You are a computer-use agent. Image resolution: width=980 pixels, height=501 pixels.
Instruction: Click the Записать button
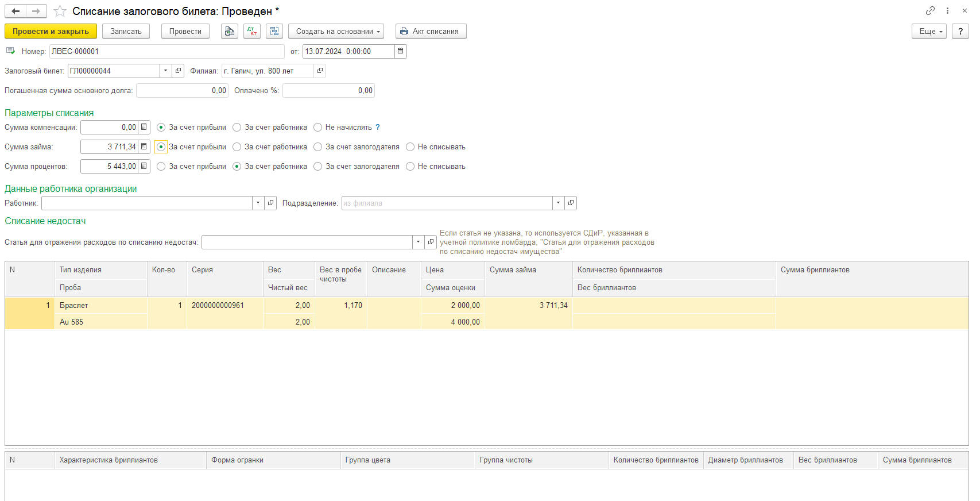tap(126, 31)
